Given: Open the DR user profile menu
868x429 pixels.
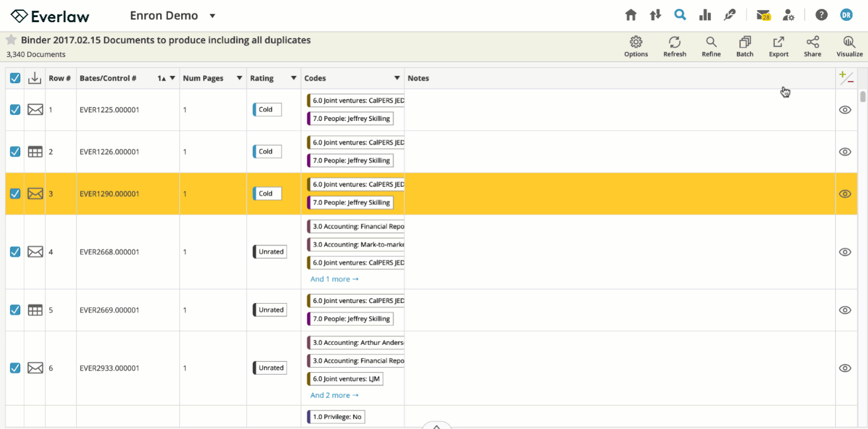Looking at the screenshot, I should point(846,14).
